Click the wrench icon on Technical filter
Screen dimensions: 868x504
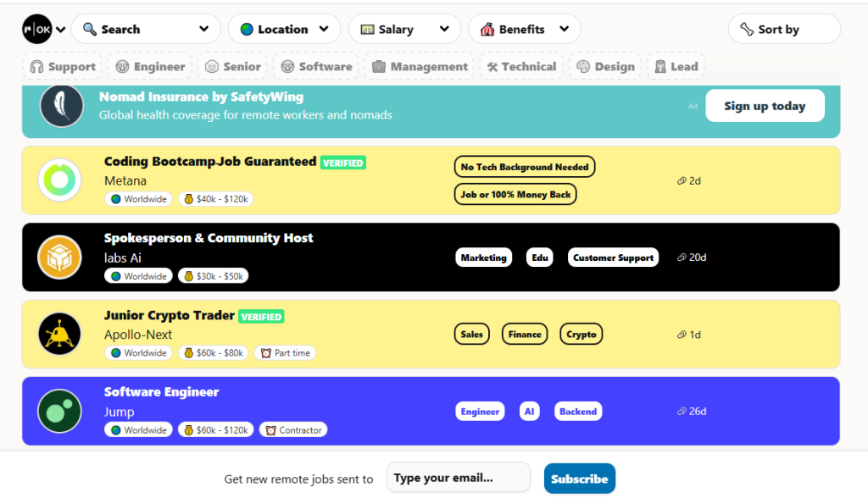point(494,65)
